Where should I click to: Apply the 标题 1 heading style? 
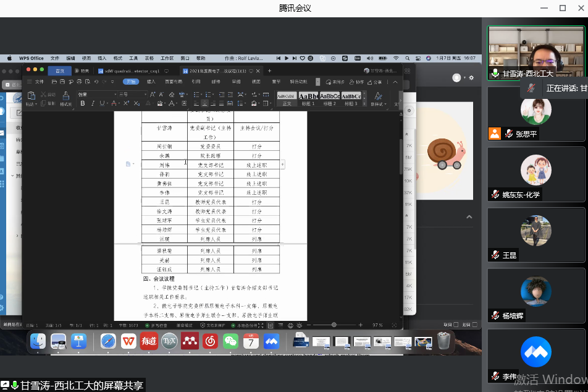308,98
